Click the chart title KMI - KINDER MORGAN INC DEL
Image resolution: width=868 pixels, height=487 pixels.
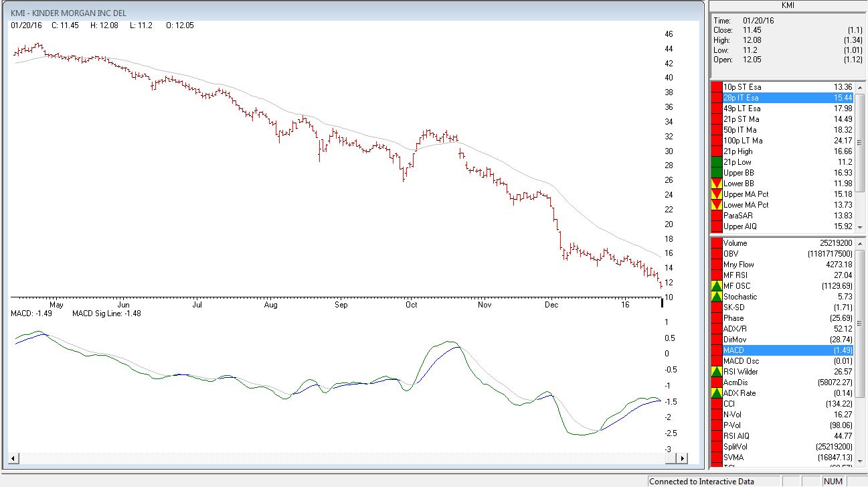(68, 13)
